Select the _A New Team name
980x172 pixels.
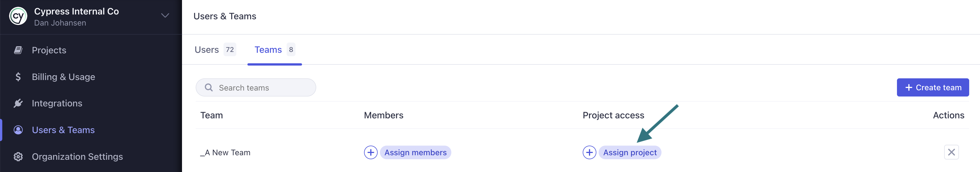tap(226, 152)
